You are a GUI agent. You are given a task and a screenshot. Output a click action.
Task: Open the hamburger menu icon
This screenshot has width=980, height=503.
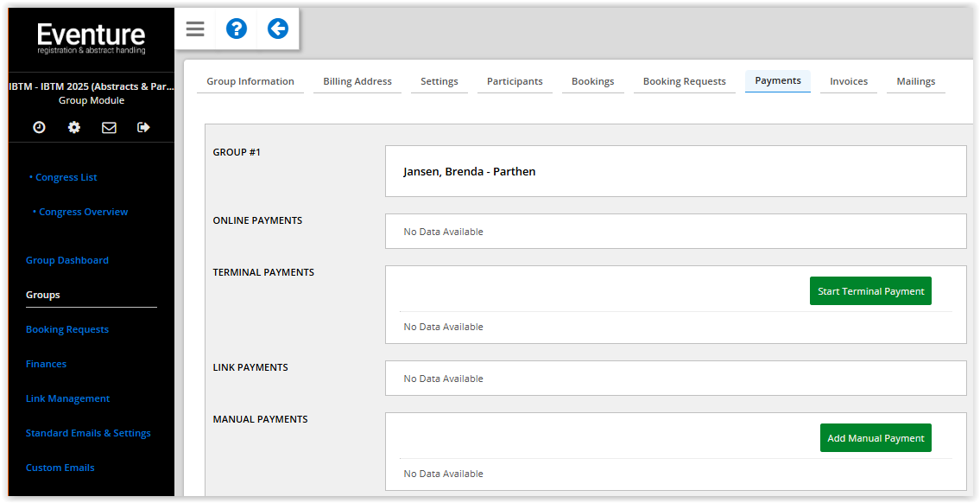(x=195, y=29)
